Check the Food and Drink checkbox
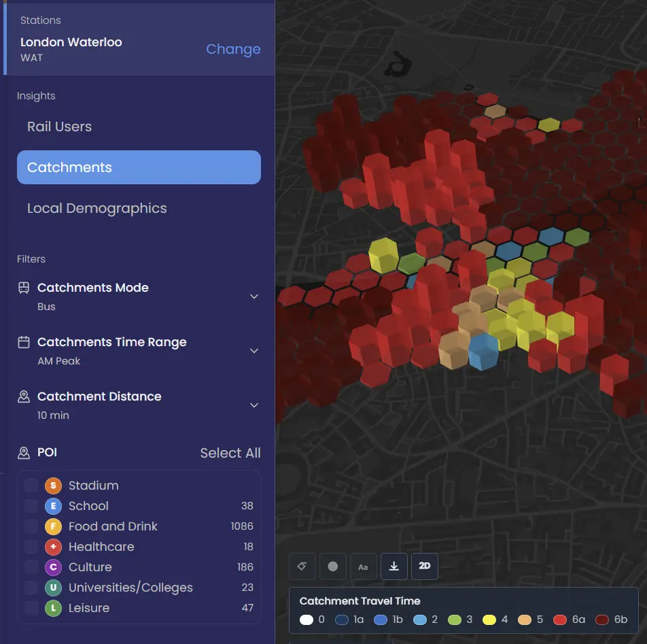Image resolution: width=647 pixels, height=644 pixels. (32, 526)
